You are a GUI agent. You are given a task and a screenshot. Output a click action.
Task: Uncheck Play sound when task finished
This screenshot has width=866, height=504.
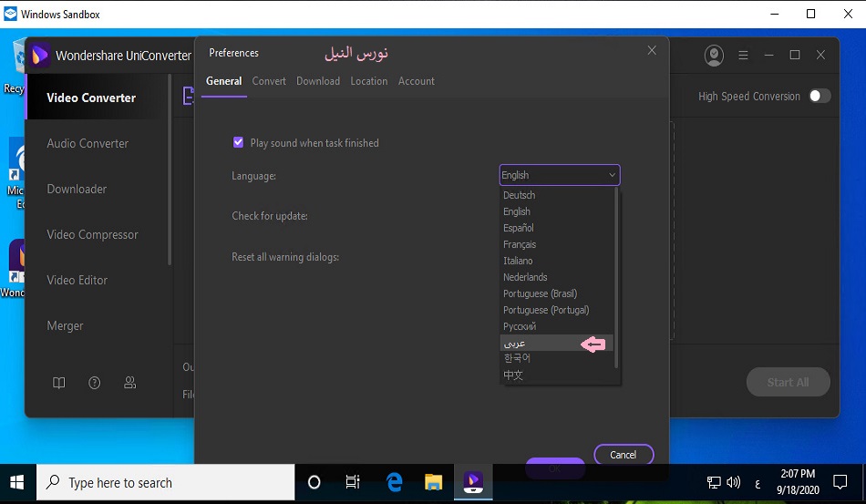tap(239, 142)
